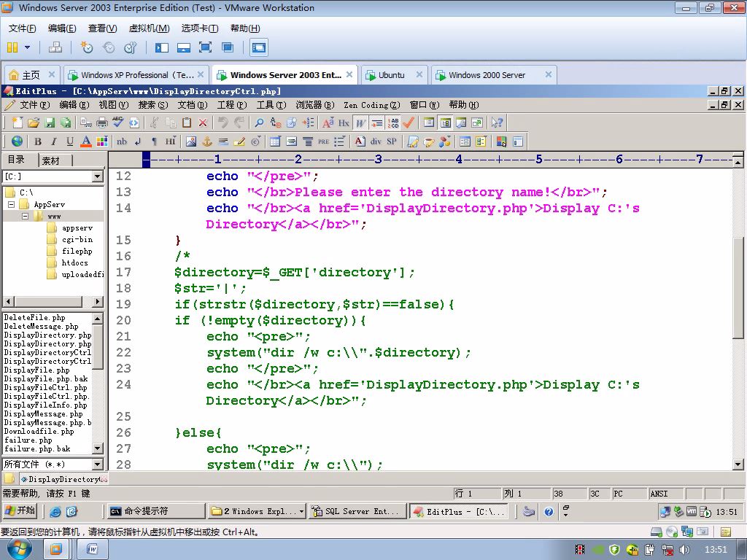Open the special character © dropdown
The width and height of the screenshot is (747, 560).
tap(256, 141)
